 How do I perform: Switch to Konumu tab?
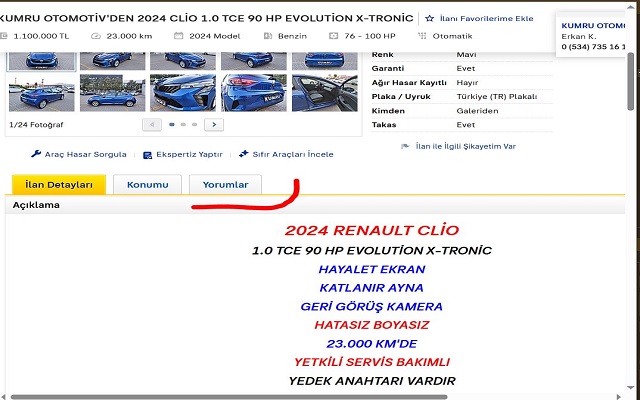(147, 184)
